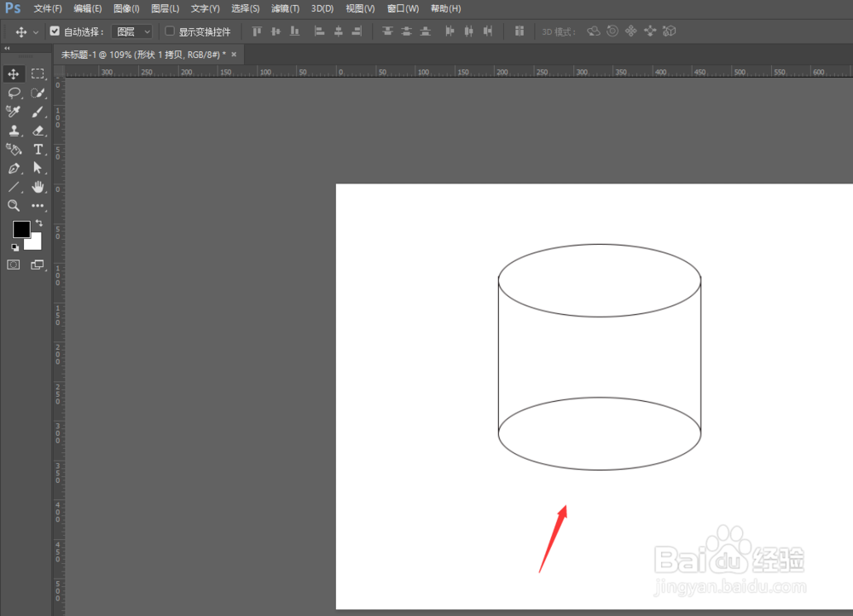Open the 滤镜(T) menu
This screenshot has height=616, width=853.
coord(285,9)
